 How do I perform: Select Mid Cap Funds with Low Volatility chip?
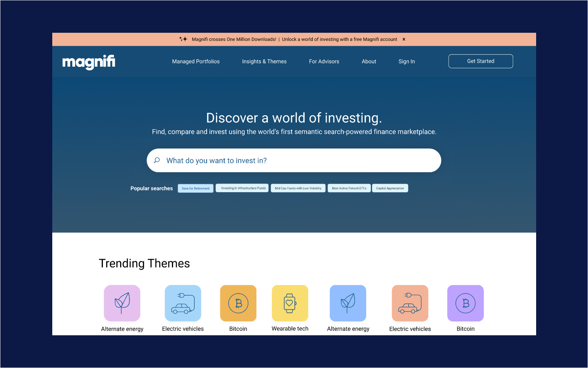[x=298, y=188]
